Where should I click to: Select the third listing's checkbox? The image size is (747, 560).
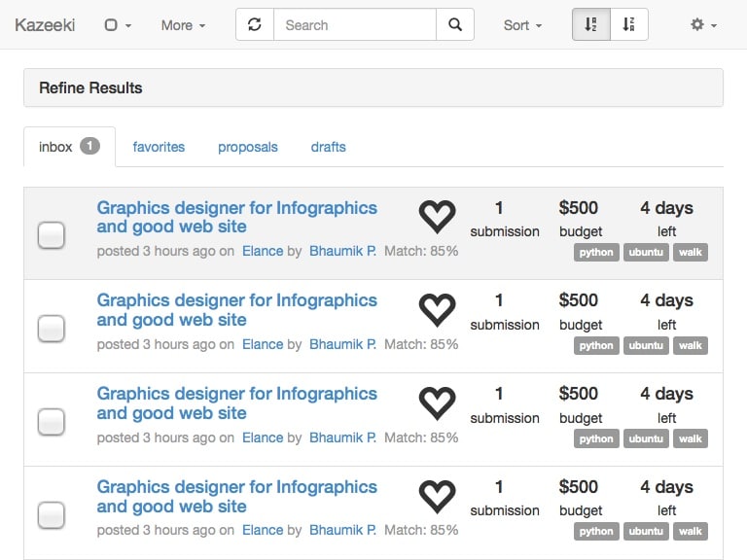point(51,421)
